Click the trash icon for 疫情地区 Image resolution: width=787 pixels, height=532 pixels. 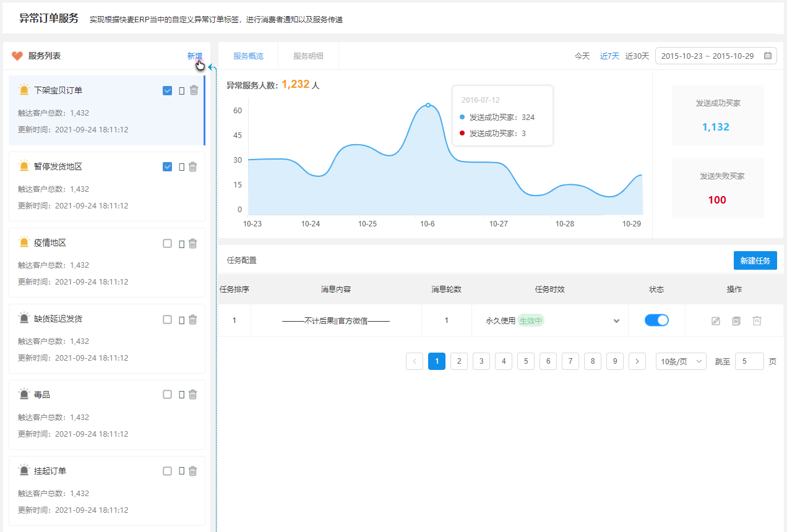pyautogui.click(x=192, y=243)
